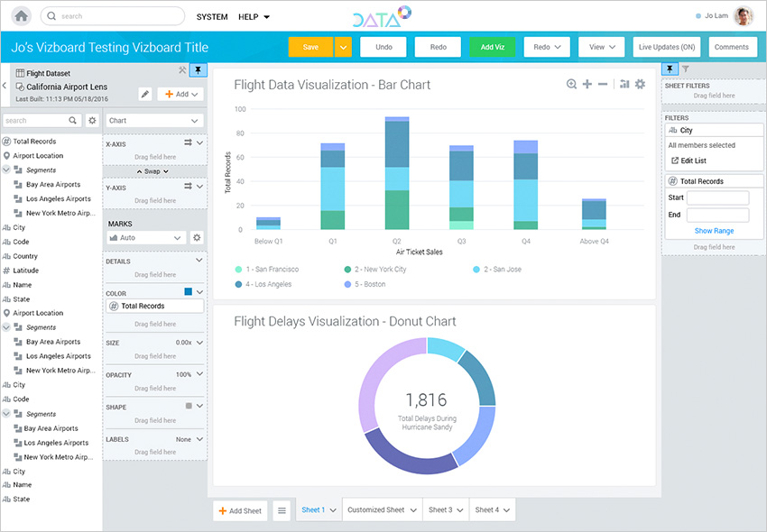Screen dimensions: 767x532
Task: Click the Show Range link
Action: click(714, 231)
